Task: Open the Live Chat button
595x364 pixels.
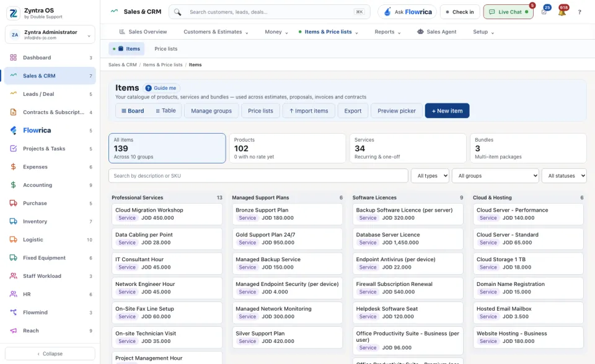Action: click(x=508, y=12)
